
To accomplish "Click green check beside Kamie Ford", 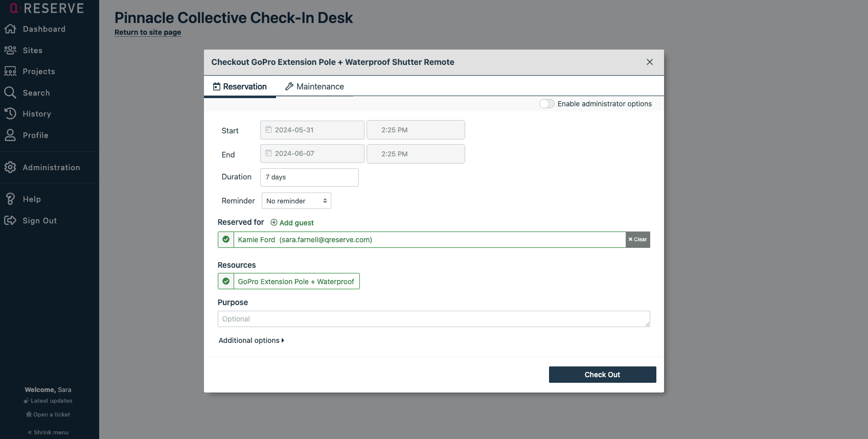I will pos(226,240).
